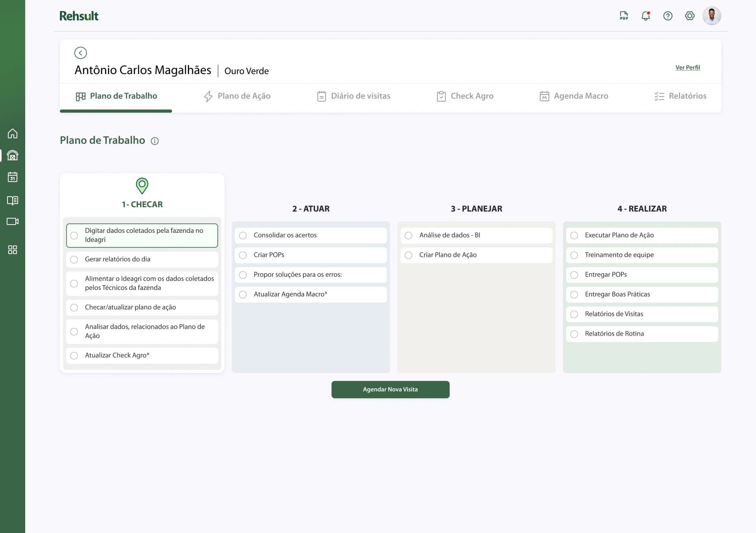
Task: Tick the Entregar Boas Práticas radio
Action: pos(574,295)
